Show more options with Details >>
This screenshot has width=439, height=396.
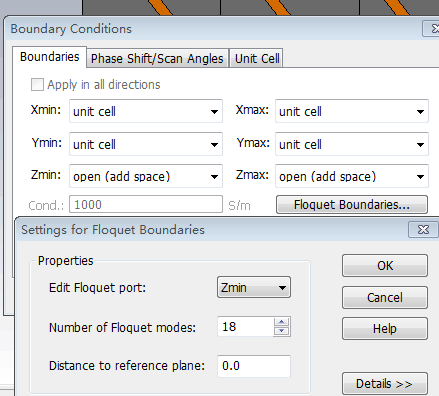(x=385, y=384)
